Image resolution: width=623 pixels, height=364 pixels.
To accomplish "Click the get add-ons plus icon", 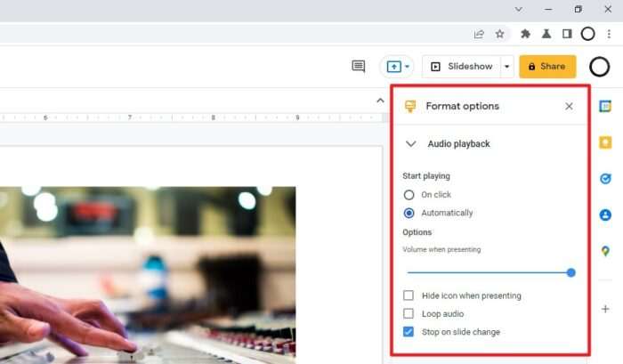I will click(x=605, y=309).
